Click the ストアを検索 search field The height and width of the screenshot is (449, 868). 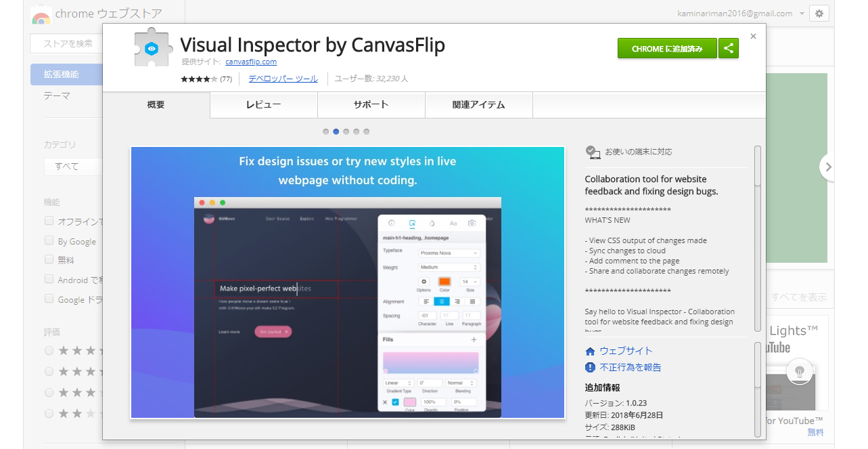point(66,43)
